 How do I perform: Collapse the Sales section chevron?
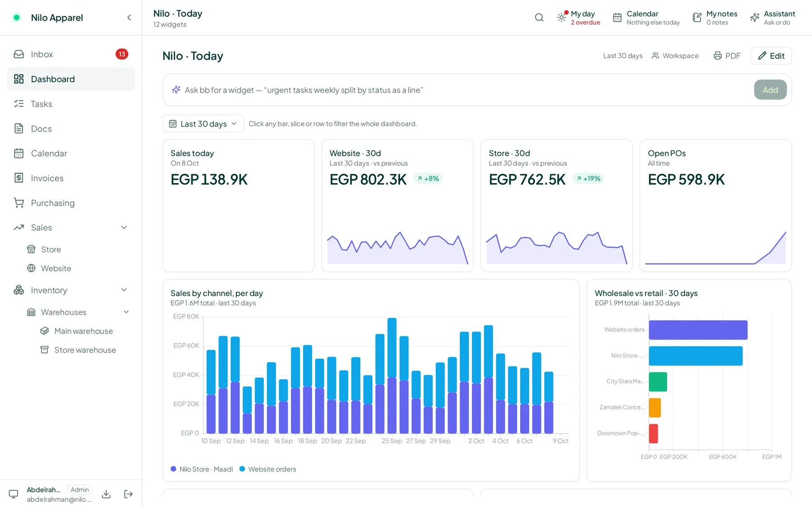click(124, 228)
